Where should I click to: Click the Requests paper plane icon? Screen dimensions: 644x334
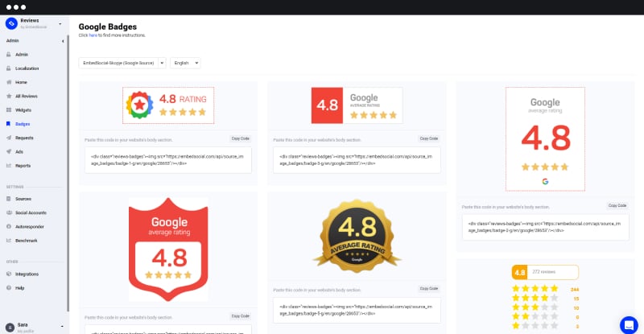coord(9,138)
